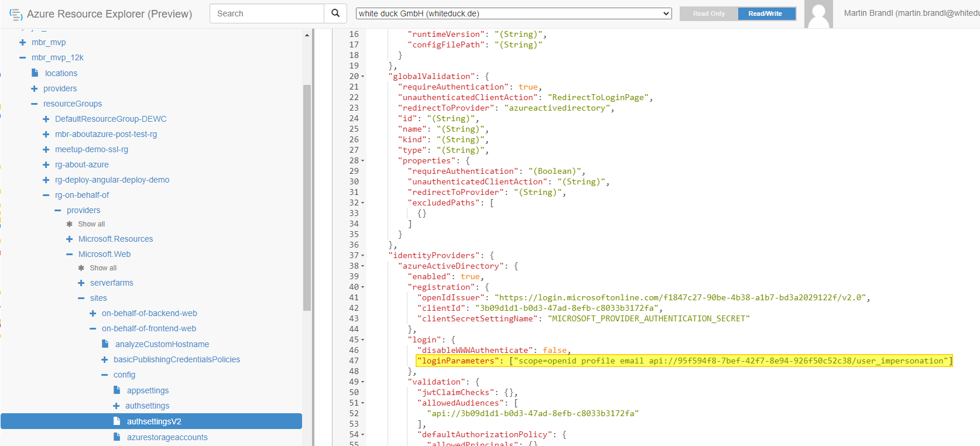Select the locations tree item
Screen dimensions: 980x446
point(61,73)
